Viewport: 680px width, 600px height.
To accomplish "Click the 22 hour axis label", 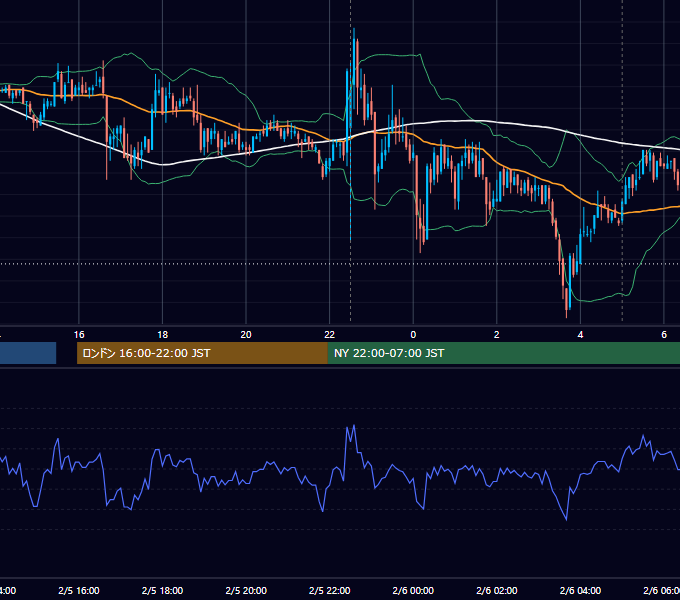I will [x=330, y=335].
